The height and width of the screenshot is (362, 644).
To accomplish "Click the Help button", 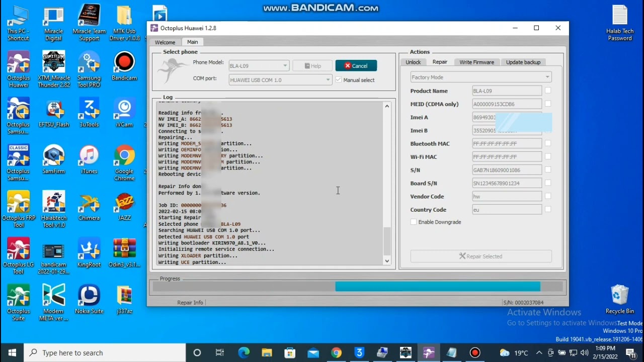I will pos(312,66).
